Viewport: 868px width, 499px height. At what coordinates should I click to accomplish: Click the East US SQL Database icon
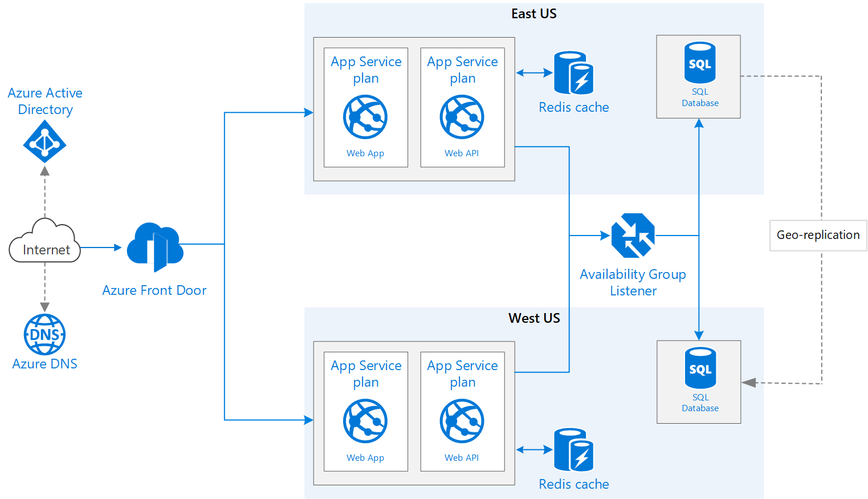pos(700,63)
